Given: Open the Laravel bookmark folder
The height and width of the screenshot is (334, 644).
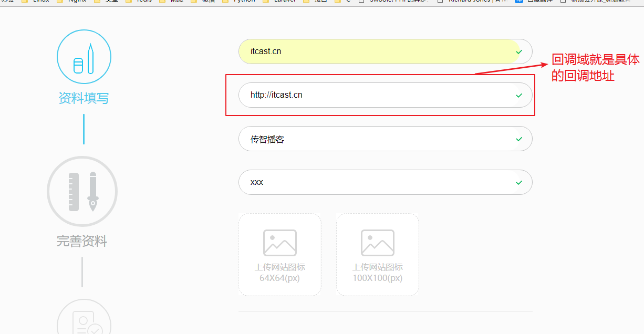Looking at the screenshot, I should click(x=280, y=1).
